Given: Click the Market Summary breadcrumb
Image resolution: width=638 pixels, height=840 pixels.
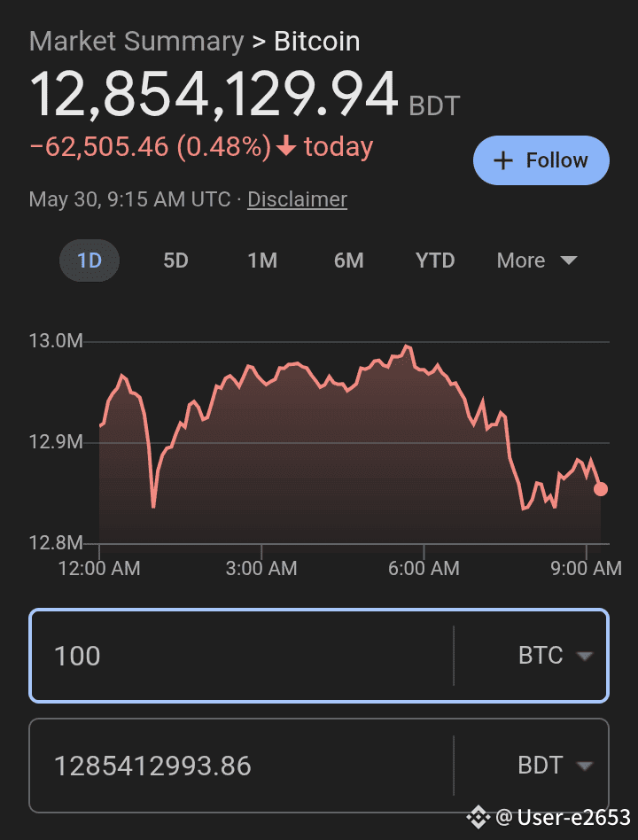Looking at the screenshot, I should 136,42.
